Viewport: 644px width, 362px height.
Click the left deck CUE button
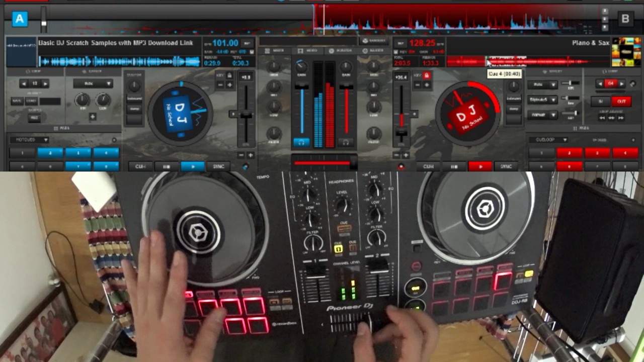(140, 166)
